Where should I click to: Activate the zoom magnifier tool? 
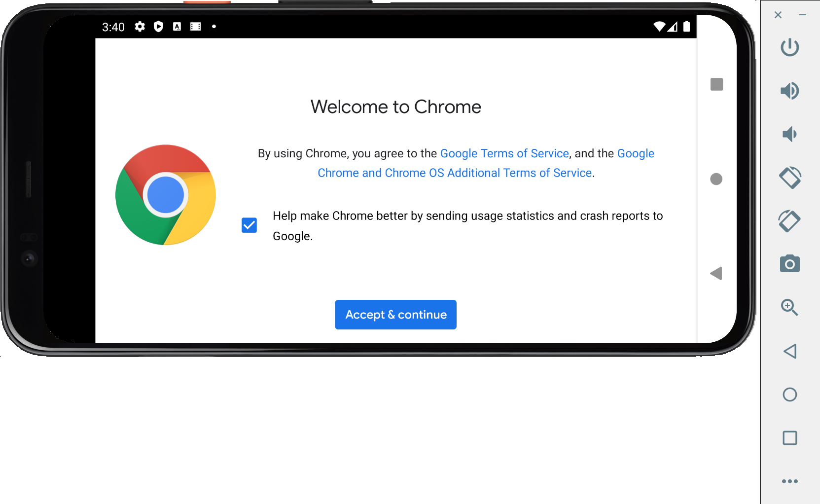789,308
